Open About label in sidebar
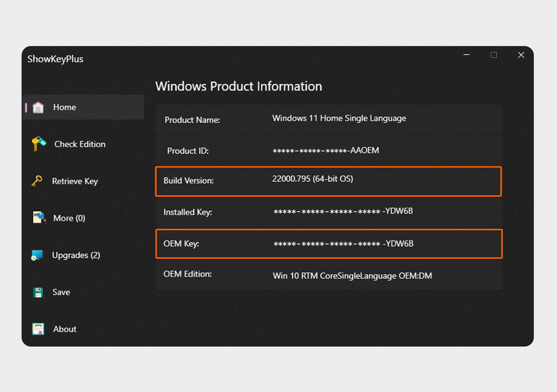The height and width of the screenshot is (392, 557). pos(65,329)
